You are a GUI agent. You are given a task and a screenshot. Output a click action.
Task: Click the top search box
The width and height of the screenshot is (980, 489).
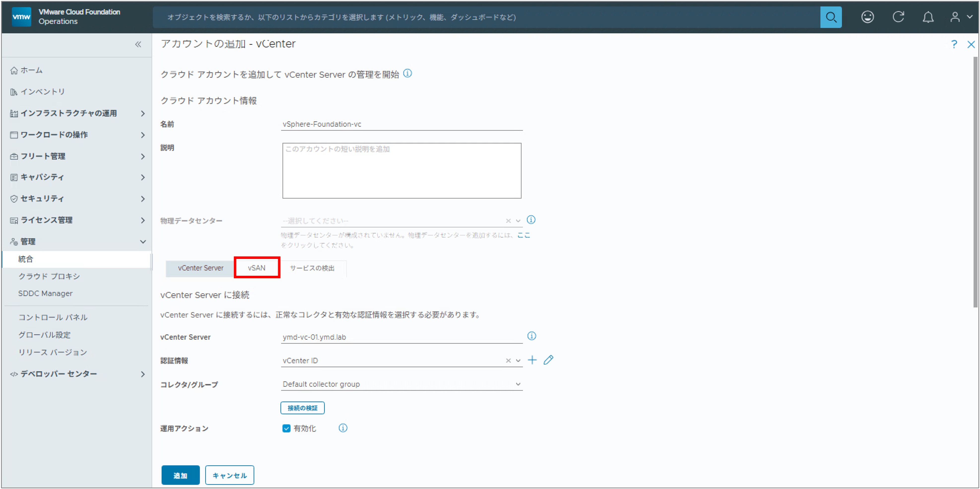[x=486, y=17]
